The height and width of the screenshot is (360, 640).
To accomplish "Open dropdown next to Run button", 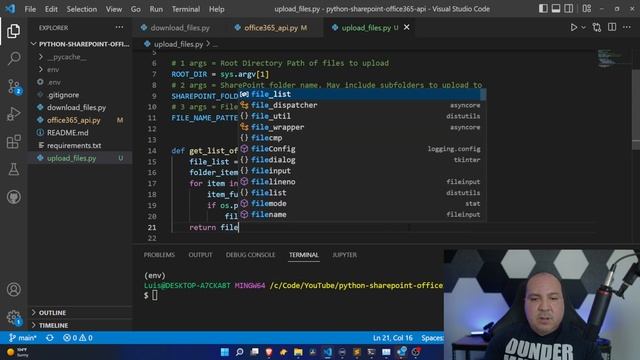I will click(x=583, y=27).
